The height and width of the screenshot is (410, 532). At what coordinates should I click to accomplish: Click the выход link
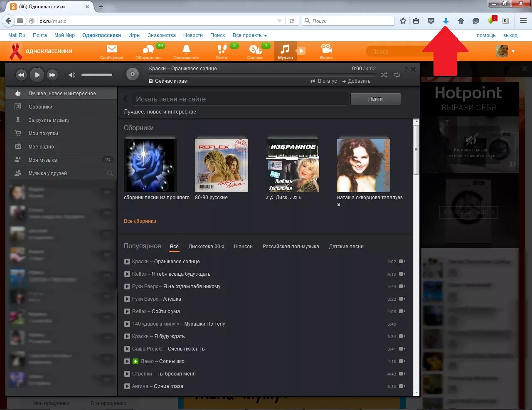[510, 35]
